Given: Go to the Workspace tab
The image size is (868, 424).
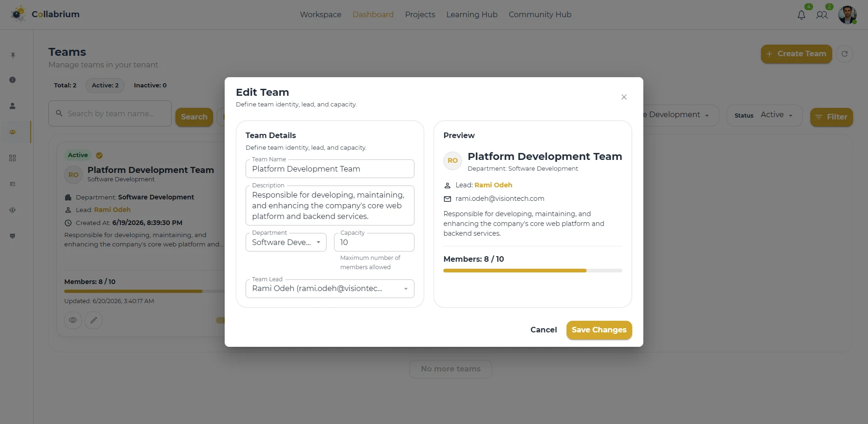Looking at the screenshot, I should tap(320, 14).
